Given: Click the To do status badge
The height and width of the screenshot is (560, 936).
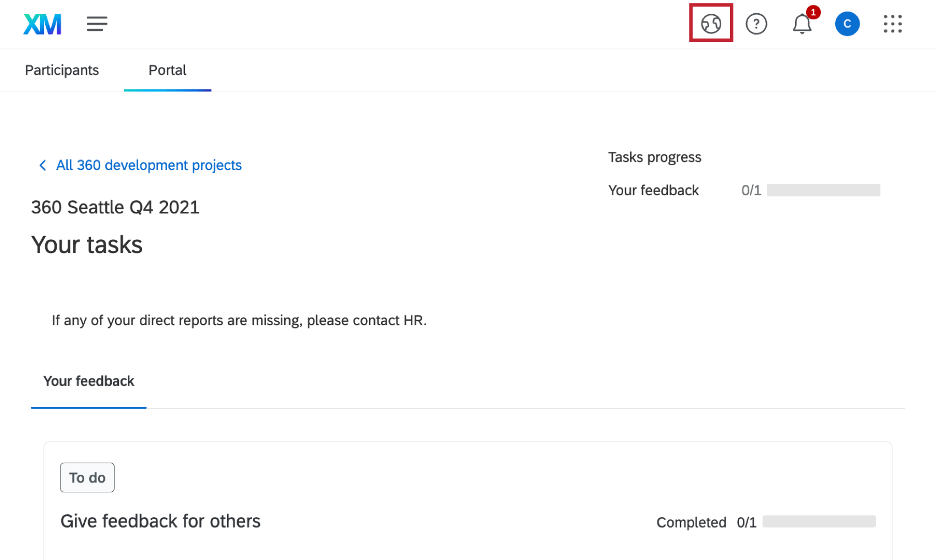Looking at the screenshot, I should pos(87,477).
